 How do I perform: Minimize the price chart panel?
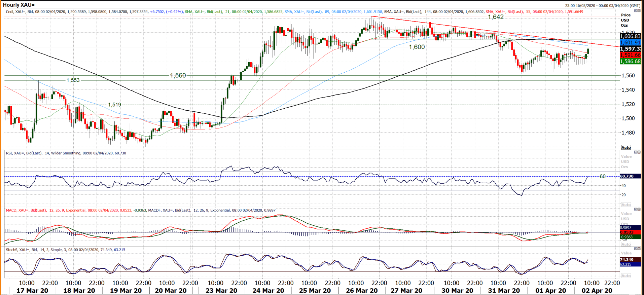click(636, 11)
